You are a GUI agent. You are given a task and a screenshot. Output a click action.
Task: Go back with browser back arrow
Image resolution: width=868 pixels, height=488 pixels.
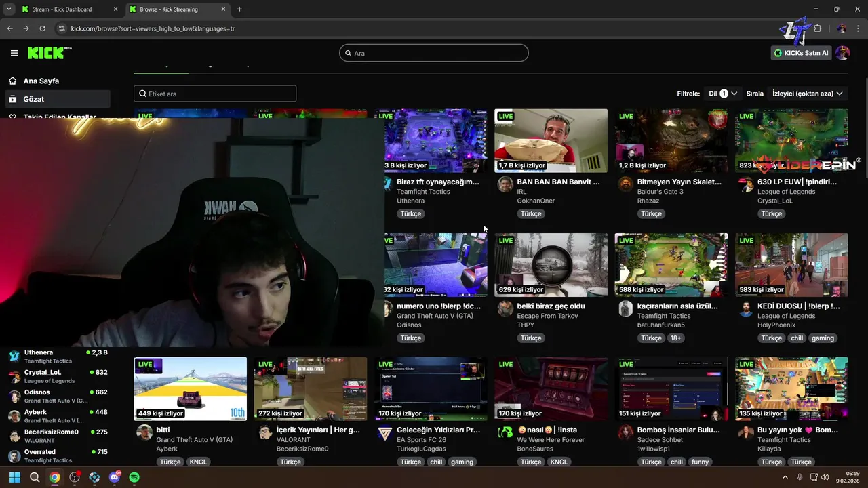(x=9, y=28)
